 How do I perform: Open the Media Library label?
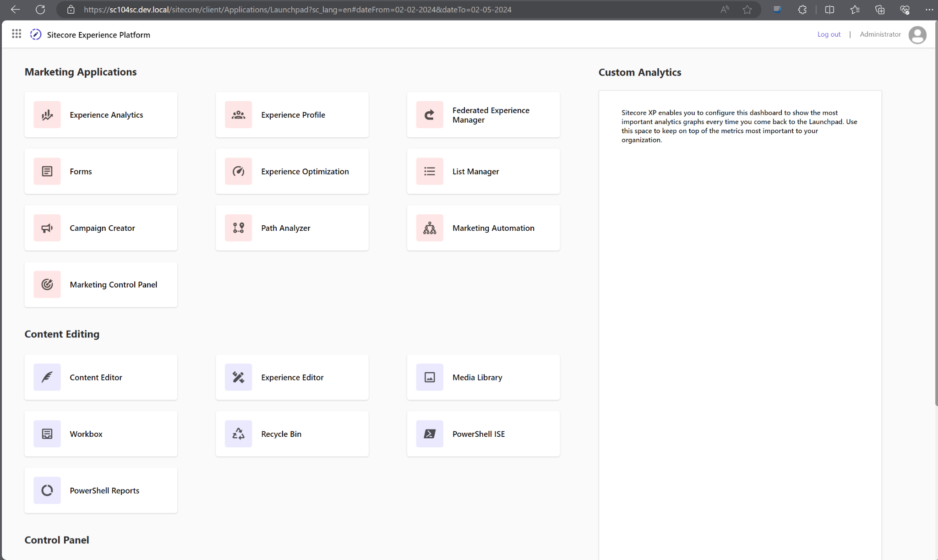[x=477, y=377]
